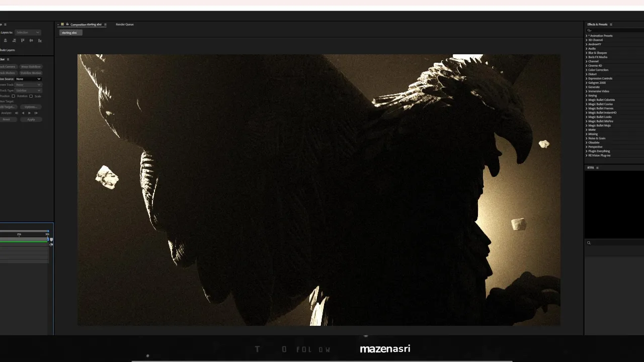Click the composition preview image

(318, 190)
